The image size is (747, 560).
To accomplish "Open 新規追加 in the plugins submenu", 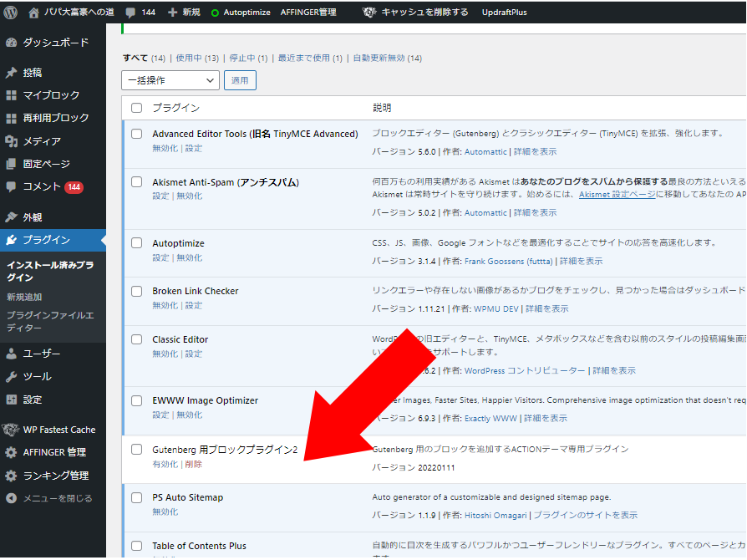I will [24, 297].
